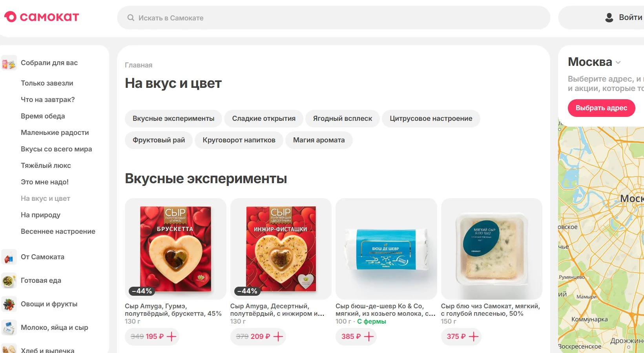Click the search magnifier icon

coord(131,18)
